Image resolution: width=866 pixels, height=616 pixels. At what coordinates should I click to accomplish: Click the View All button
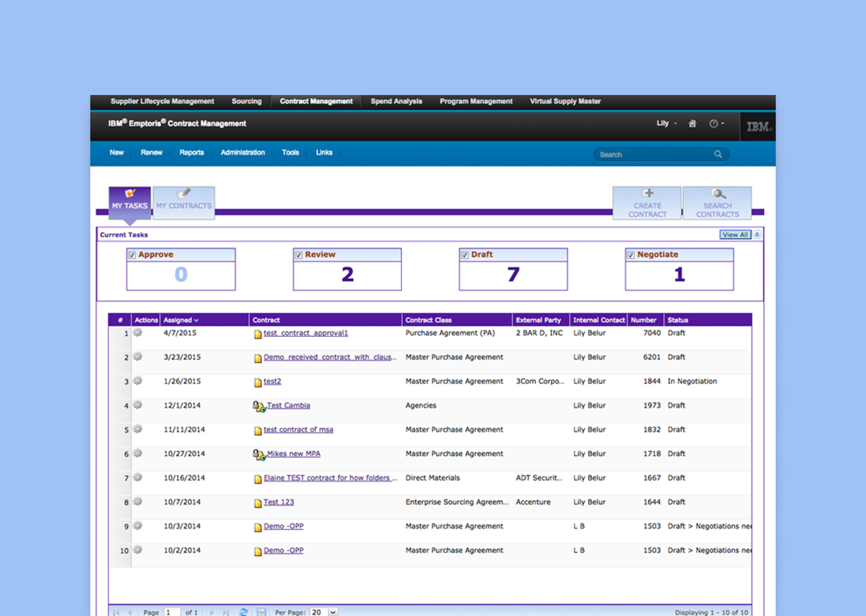point(735,234)
